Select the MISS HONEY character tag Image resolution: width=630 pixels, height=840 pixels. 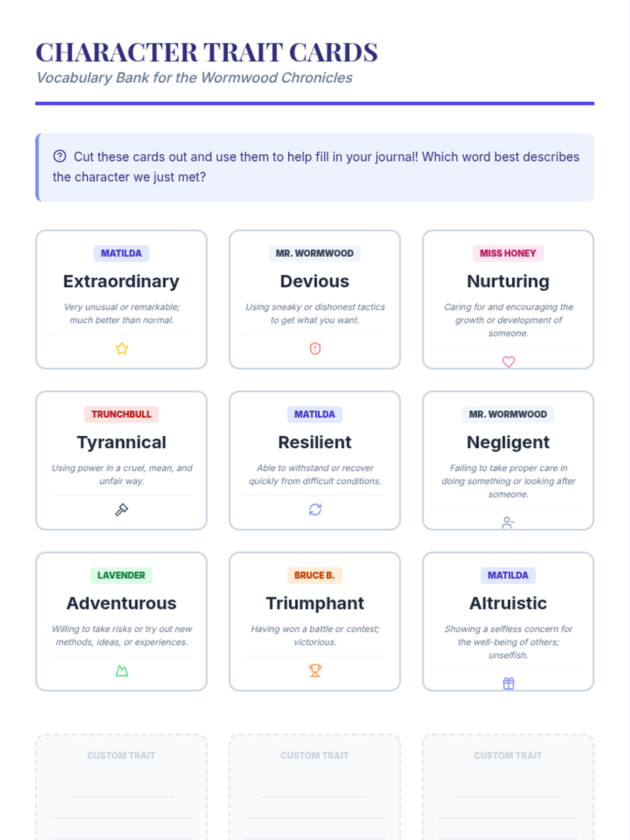[x=508, y=254]
